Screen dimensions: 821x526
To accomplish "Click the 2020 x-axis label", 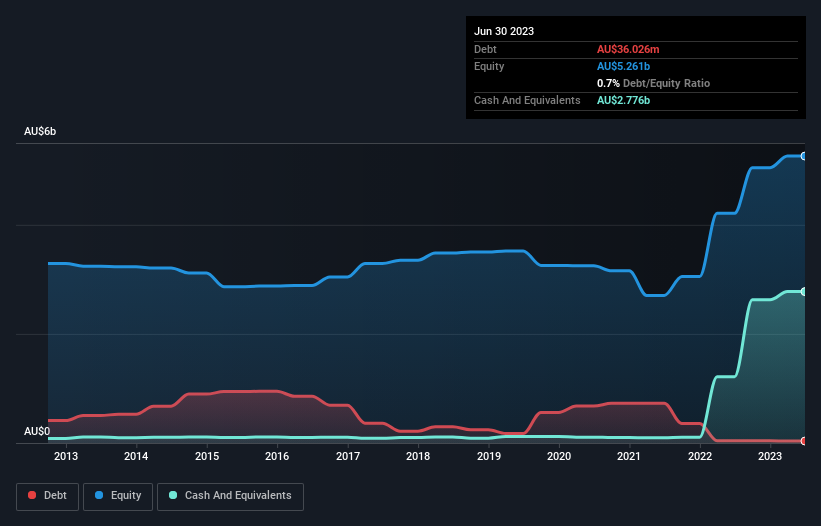I will pyautogui.click(x=559, y=456).
